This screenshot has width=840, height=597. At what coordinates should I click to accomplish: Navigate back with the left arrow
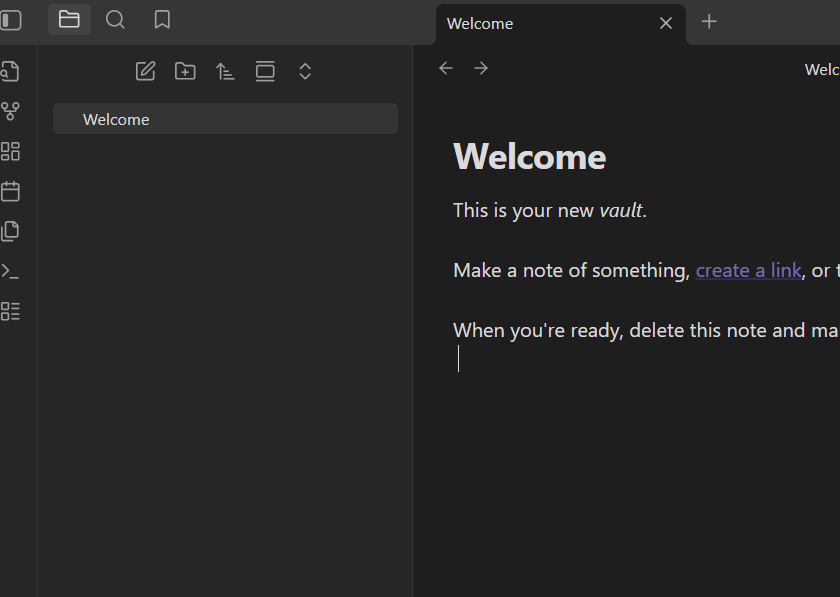(x=446, y=68)
